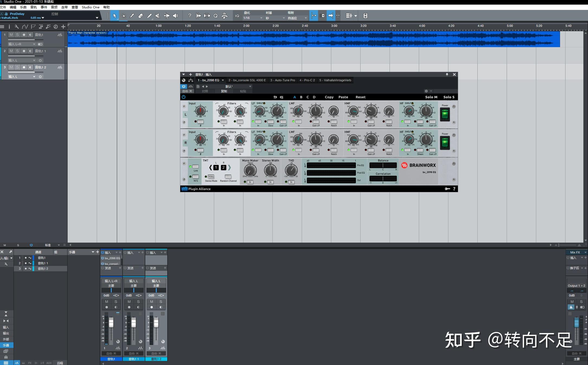Expand the Mix FX dropdown

pos(585,252)
